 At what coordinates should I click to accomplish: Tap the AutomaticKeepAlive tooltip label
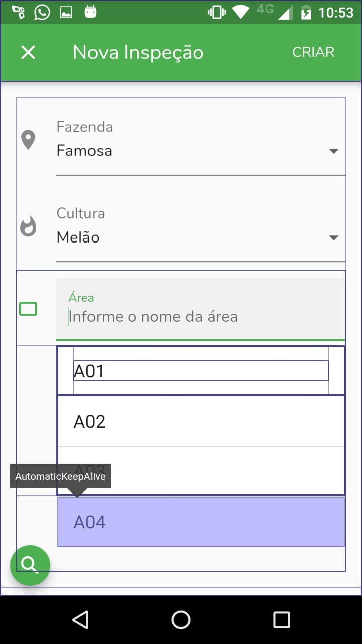(60, 475)
